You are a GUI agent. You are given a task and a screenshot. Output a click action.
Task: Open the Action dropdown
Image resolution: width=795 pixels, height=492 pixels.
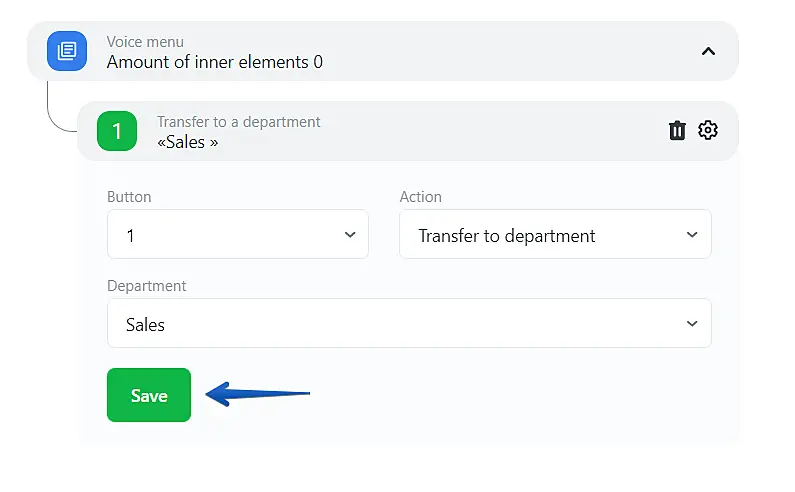pos(555,235)
